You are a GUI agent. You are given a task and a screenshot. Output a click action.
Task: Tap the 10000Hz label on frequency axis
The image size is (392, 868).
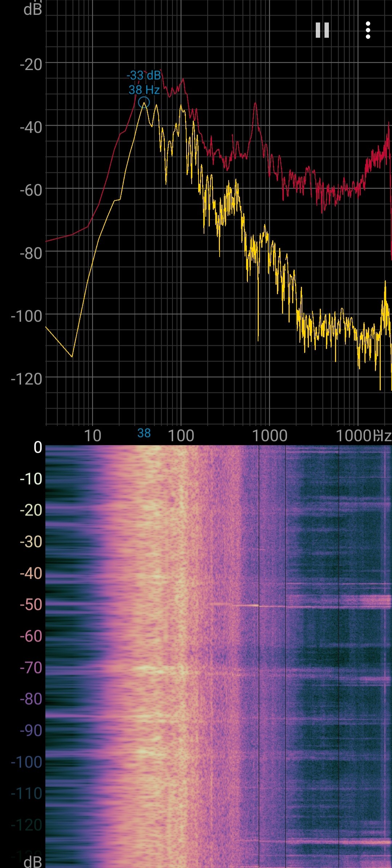[363, 435]
